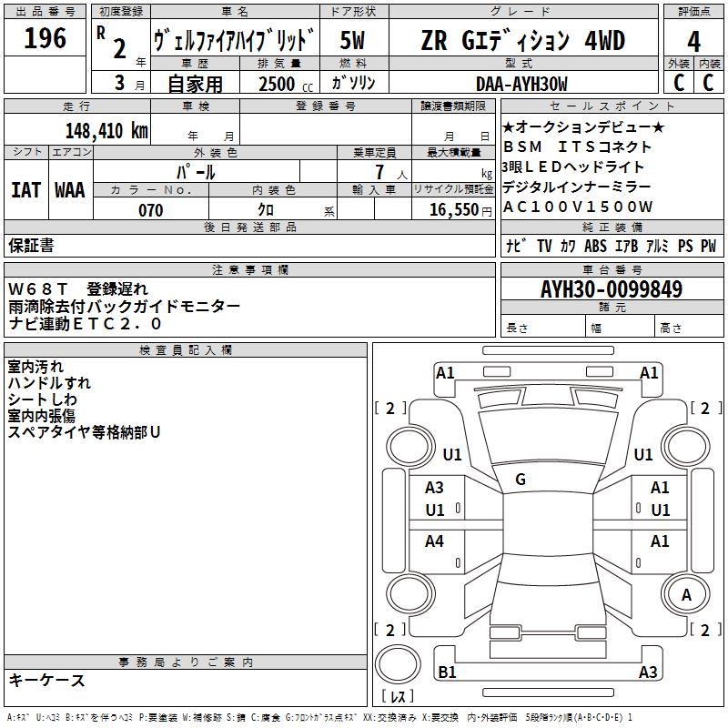
Task: Click 保証書 under later-shipped parts
Action: [x=32, y=245]
